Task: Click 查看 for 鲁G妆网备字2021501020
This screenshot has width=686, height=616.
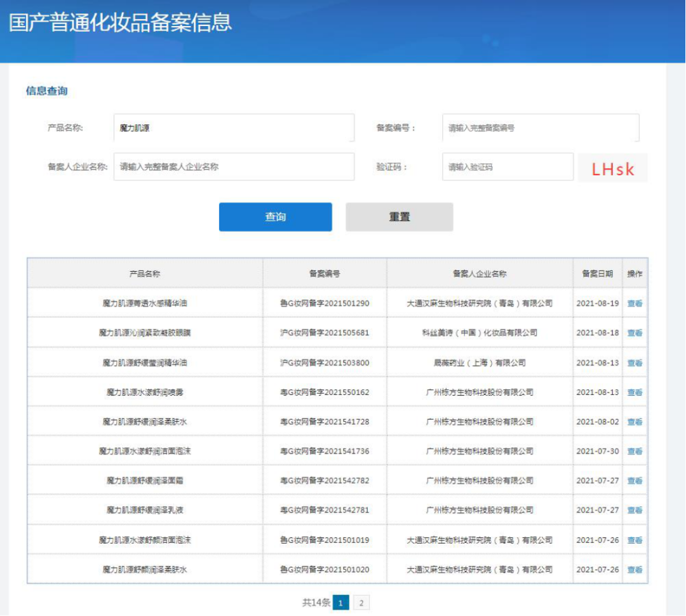Action: [635, 570]
